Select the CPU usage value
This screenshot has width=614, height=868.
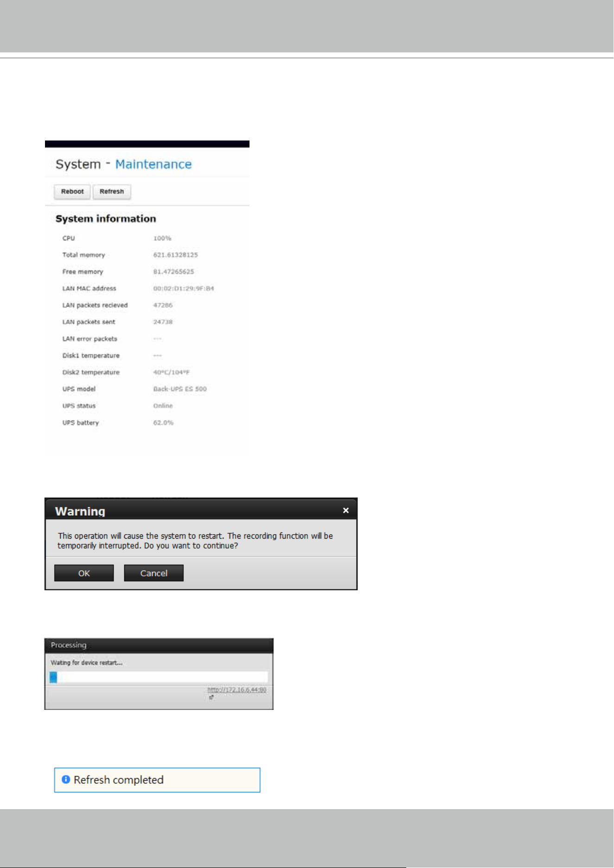[x=162, y=238]
